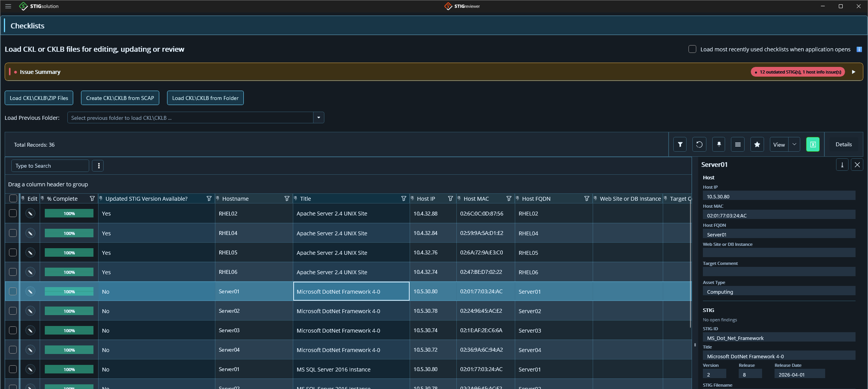The height and width of the screenshot is (389, 868).
Task: Select the Server02 Microsoft DotNet Framework 4-0 cell
Action: [x=351, y=311]
